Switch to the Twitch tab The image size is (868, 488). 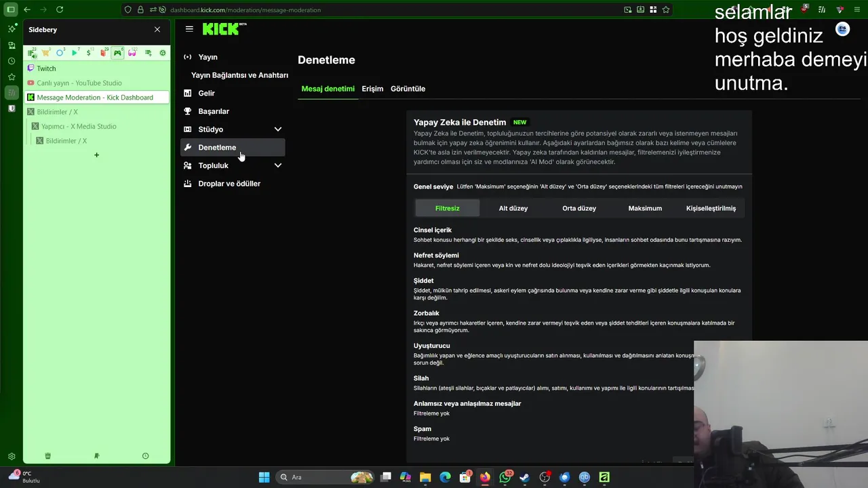click(x=96, y=68)
